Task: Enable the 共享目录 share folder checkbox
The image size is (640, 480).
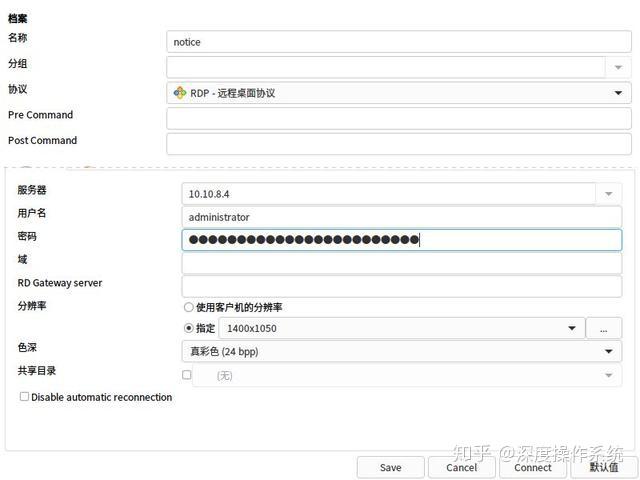Action: [187, 374]
